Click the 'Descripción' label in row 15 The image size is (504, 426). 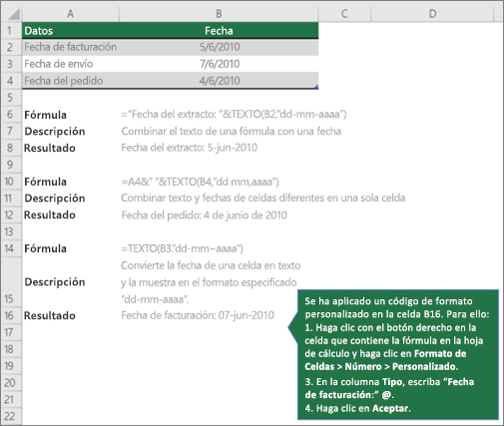(x=55, y=282)
